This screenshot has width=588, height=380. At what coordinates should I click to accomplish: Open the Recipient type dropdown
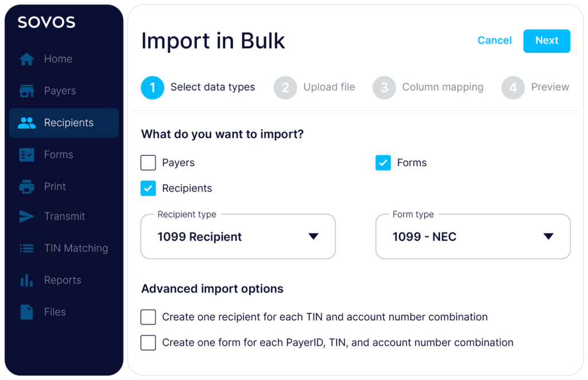[x=238, y=236]
